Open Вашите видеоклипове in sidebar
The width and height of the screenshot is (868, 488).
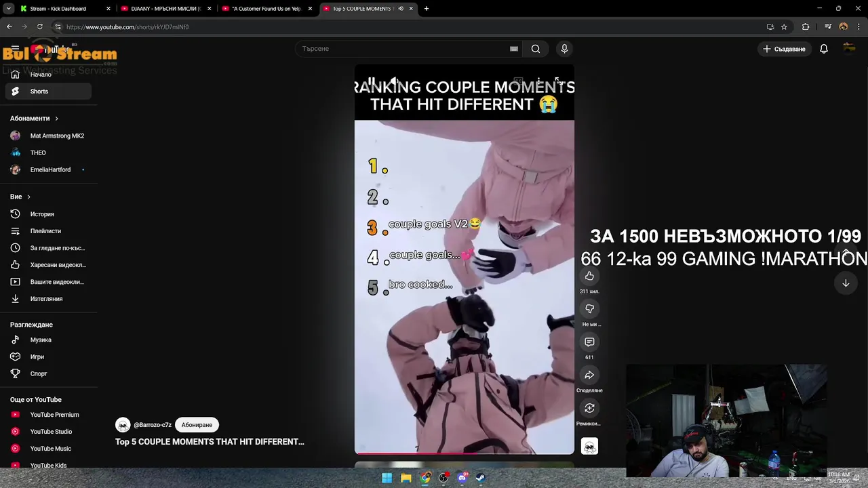pyautogui.click(x=48, y=282)
